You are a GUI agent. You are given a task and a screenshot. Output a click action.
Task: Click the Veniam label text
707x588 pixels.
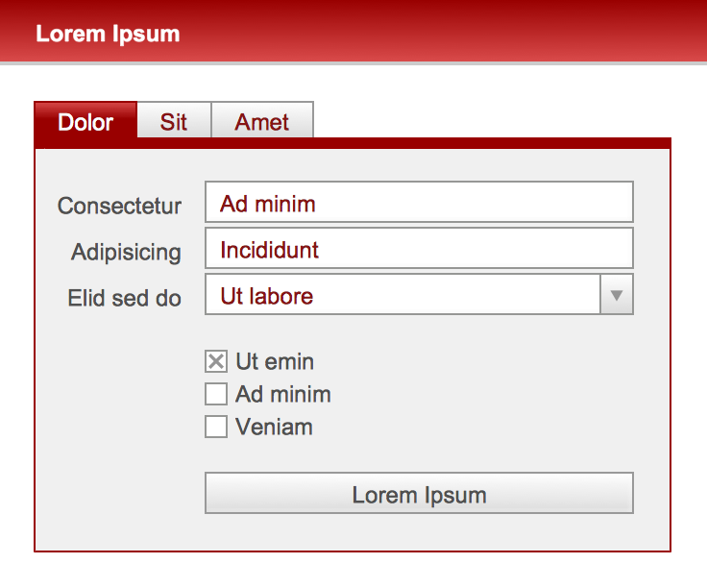tap(274, 427)
